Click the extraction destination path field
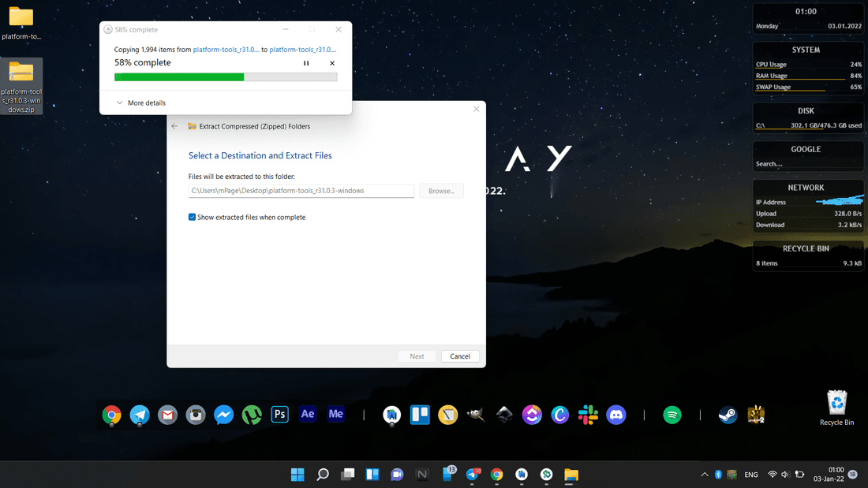Viewport: 868px width, 488px height. [301, 191]
